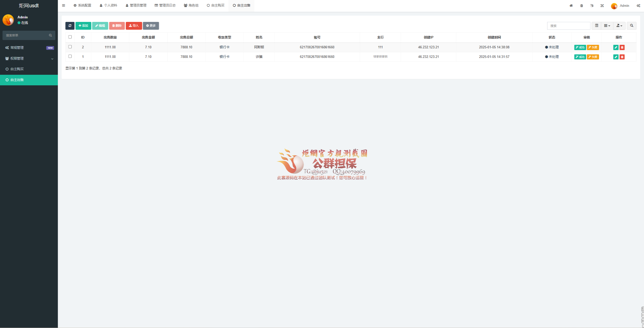644x328 pixels.
Task: Toggle the sidebar hamburger menu
Action: tap(63, 5)
